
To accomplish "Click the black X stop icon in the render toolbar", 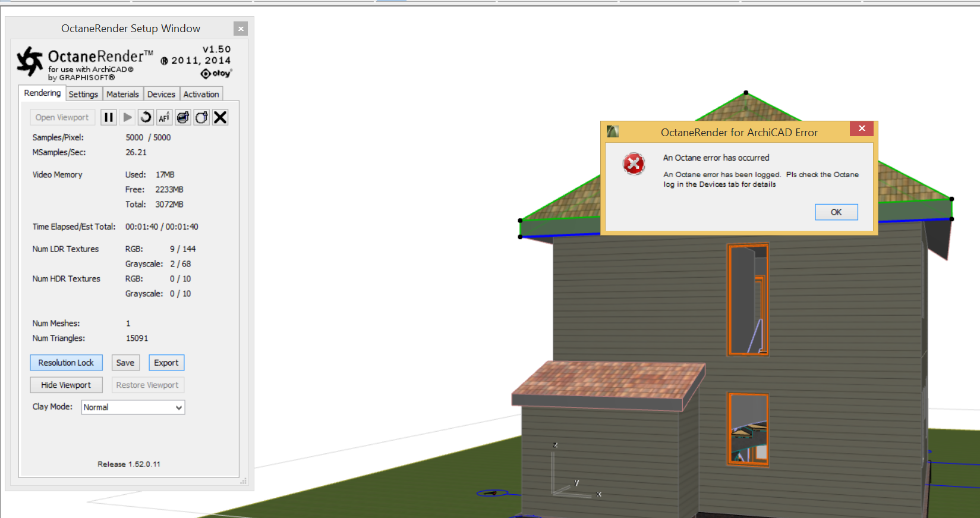I will pyautogui.click(x=220, y=118).
